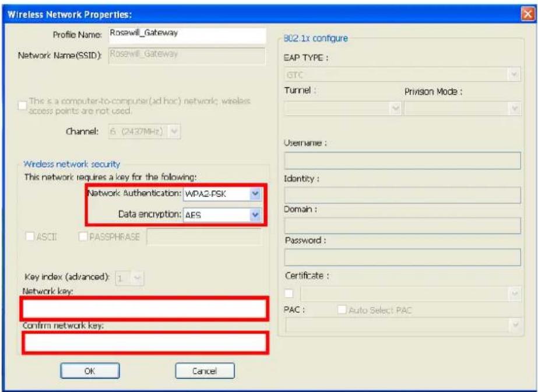This screenshot has width=538, height=392.
Task: Close the Wireless Network Properties dialog
Action: (x=528, y=15)
